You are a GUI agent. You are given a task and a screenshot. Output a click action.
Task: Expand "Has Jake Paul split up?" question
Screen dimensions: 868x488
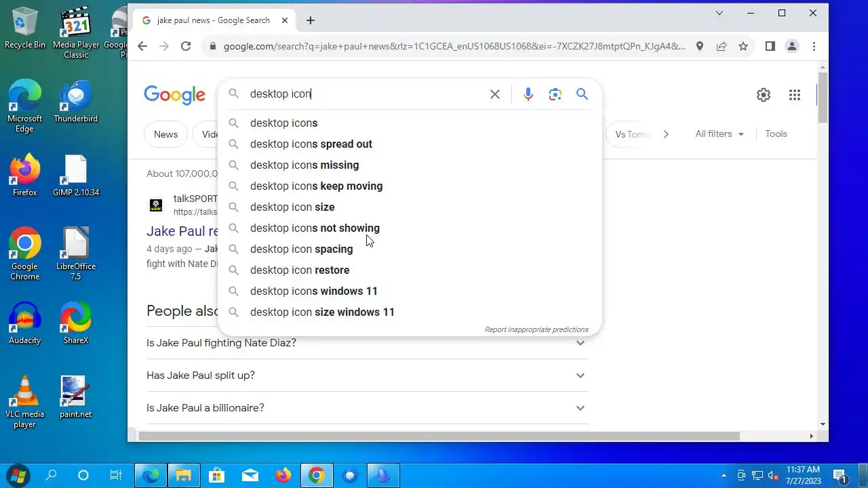367,375
